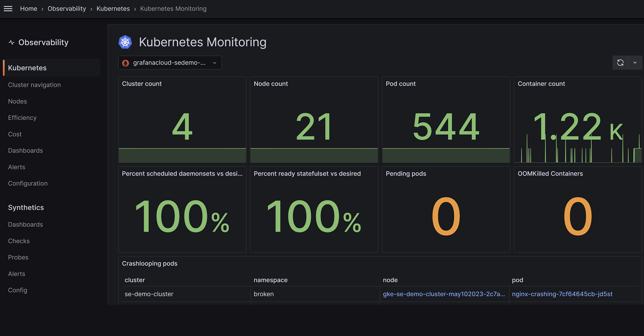This screenshot has width=644, height=336.
Task: Click the Kubernetes breadcrumb item
Action: [113, 8]
